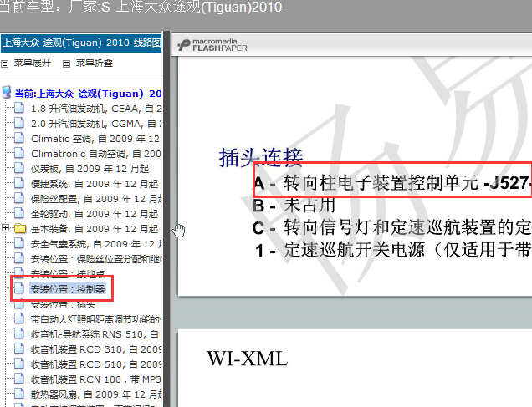Click the 菜单折叠 collapse-all menu button
Screen dimensions: 532x407
coord(94,63)
